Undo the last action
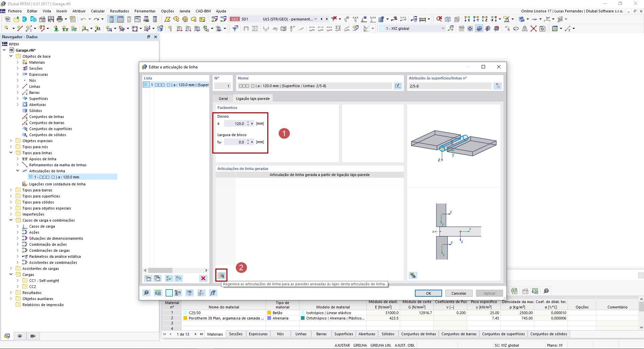This screenshot has width=644, height=349. click(83, 19)
